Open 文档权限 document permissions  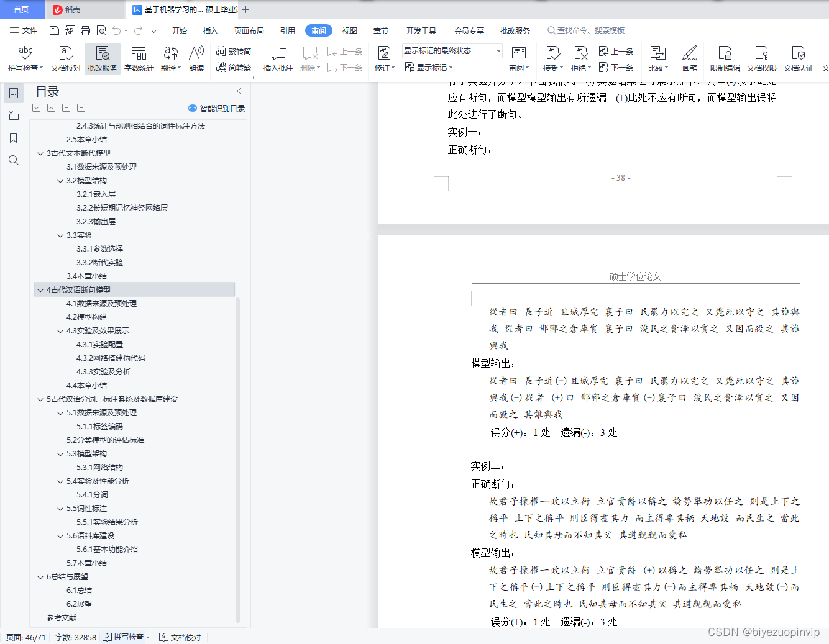click(x=762, y=59)
